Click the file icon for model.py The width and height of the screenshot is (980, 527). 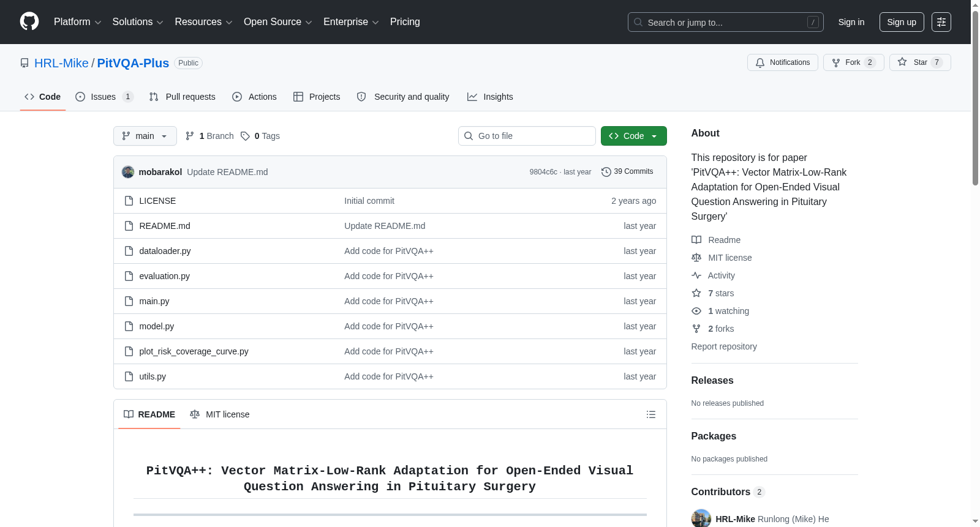[x=129, y=326]
